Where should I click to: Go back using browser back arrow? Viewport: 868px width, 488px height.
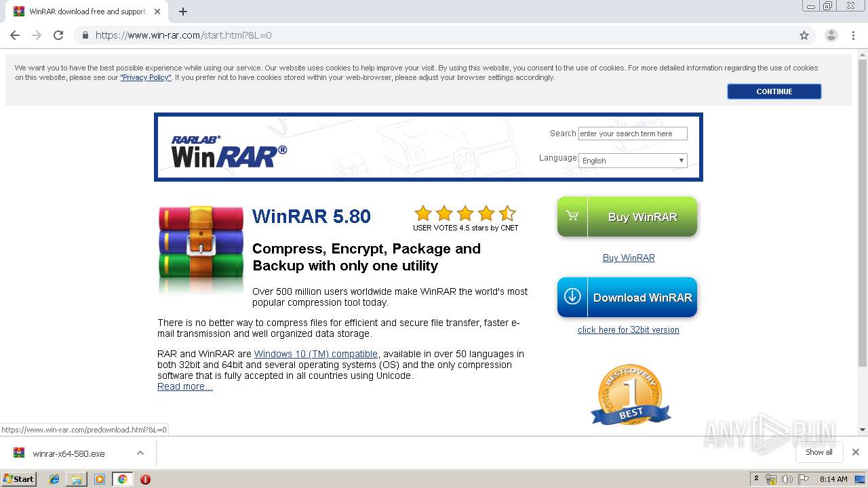tap(15, 35)
